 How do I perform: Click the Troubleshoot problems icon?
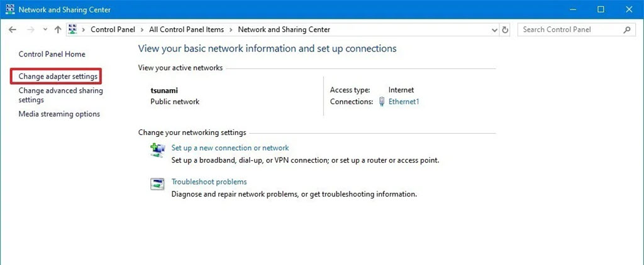pos(157,184)
